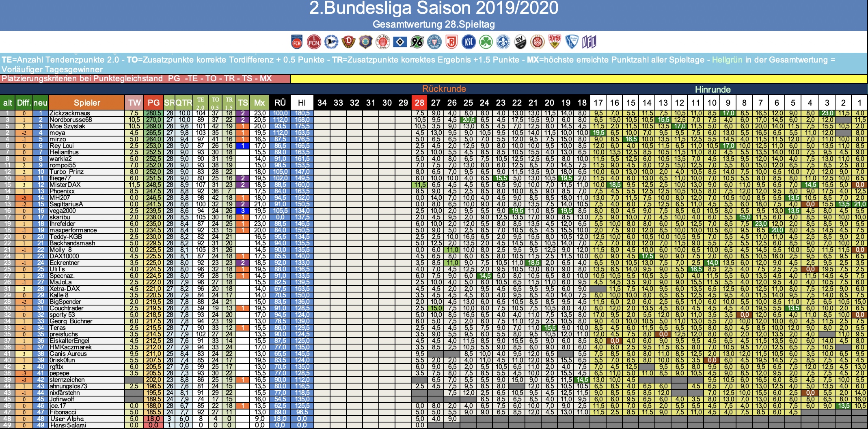The width and height of the screenshot is (868, 429).
Task: Click the Hannover 96 logo
Action: click(417, 42)
